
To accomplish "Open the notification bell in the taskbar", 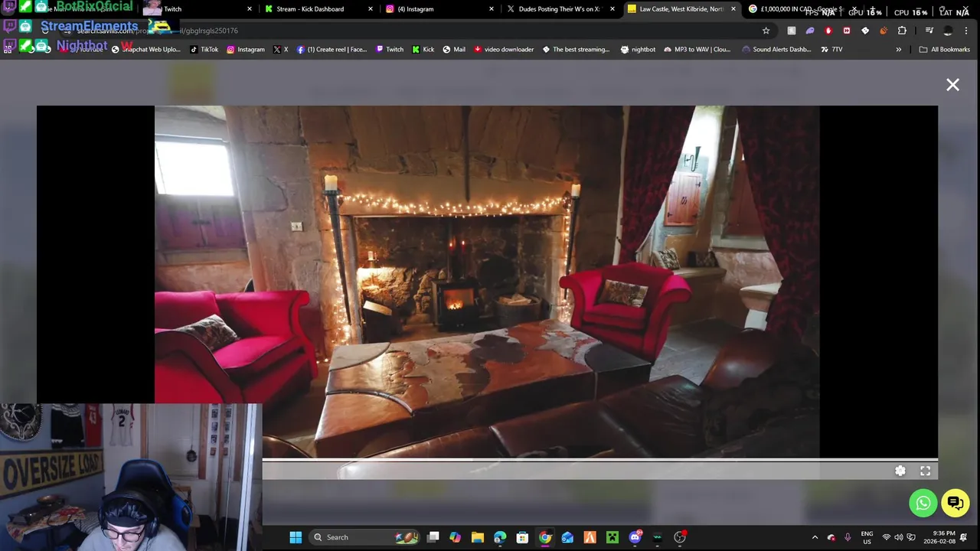I will click(x=964, y=537).
